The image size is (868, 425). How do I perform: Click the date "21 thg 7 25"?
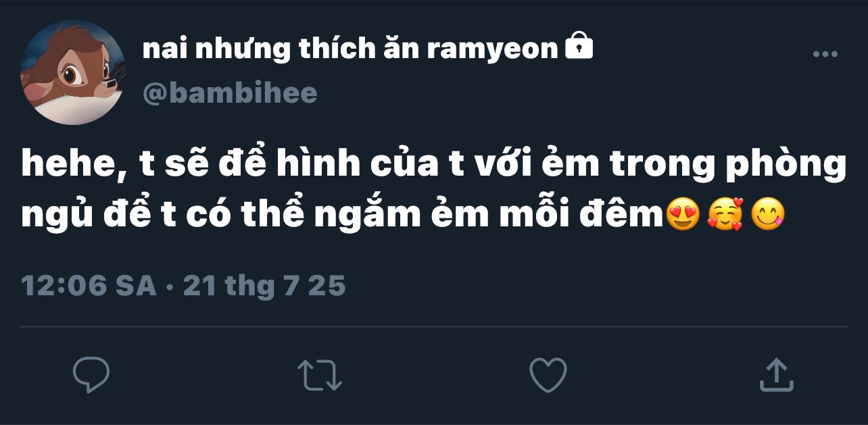tap(264, 286)
